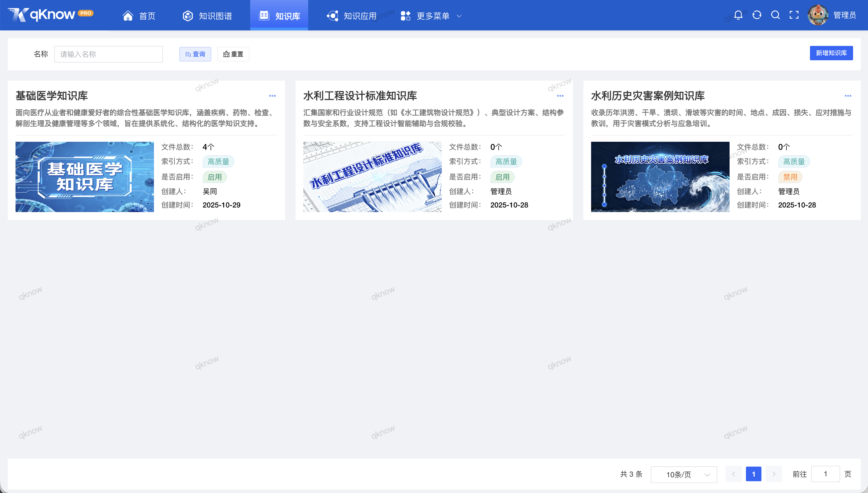Toggle 启用 status on 水利工程设计标准知识库
Image resolution: width=868 pixels, height=493 pixels.
click(503, 177)
